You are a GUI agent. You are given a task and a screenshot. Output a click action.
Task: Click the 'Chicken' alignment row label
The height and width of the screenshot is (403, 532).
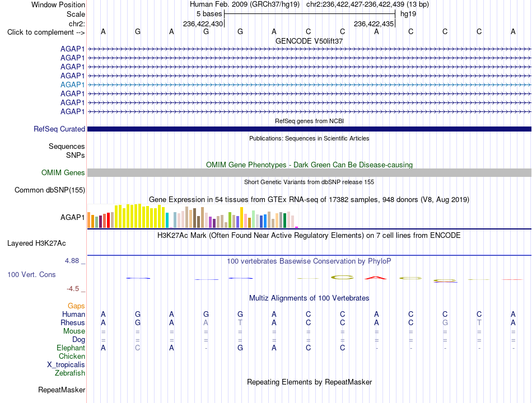[x=72, y=356]
